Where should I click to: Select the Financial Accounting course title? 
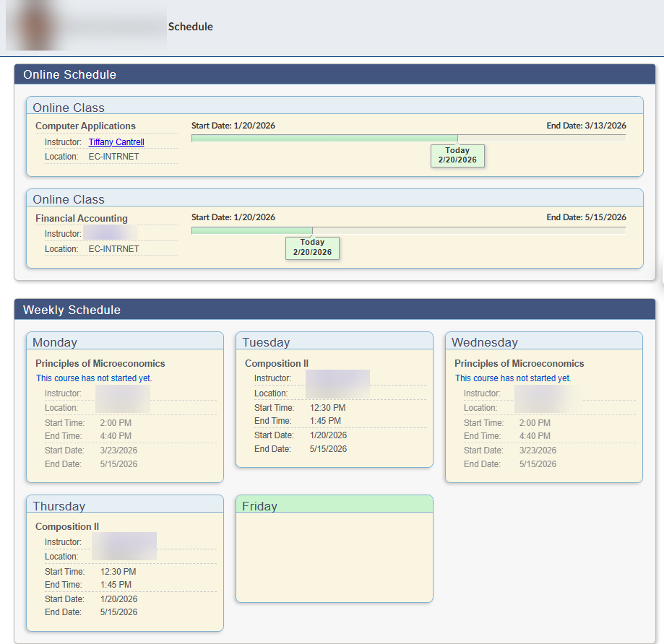[81, 218]
